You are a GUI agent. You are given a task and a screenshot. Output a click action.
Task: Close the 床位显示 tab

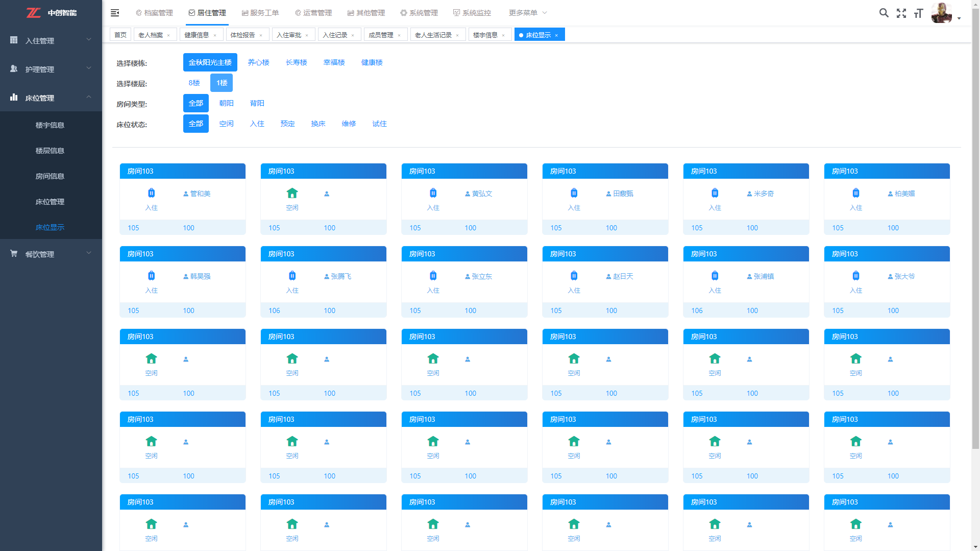(556, 35)
